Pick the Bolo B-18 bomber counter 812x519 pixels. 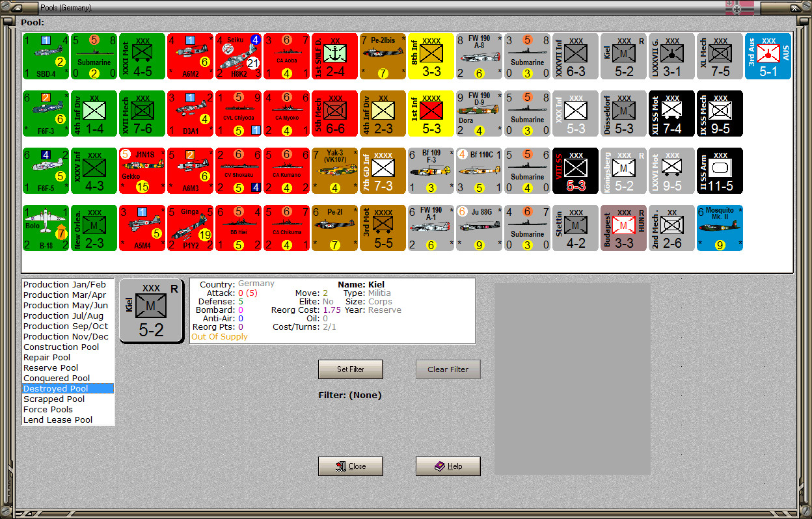(x=46, y=228)
